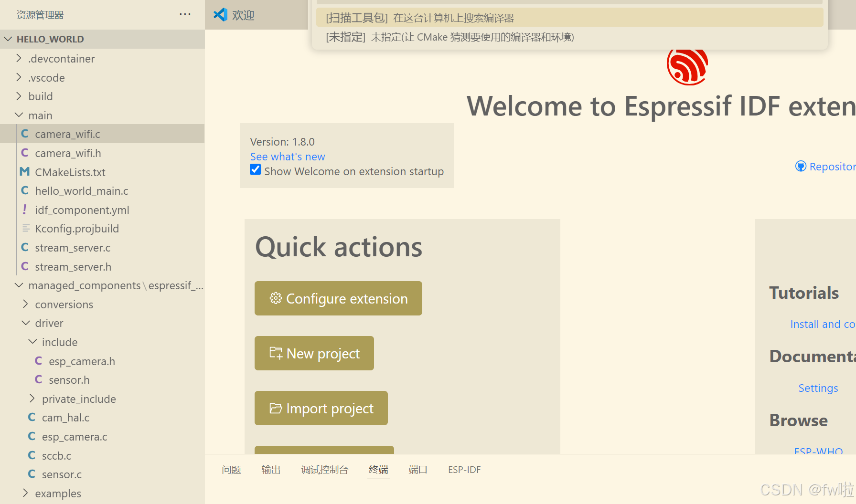Click the C icon of stream_server.c
This screenshot has height=504, width=856.
pyautogui.click(x=25, y=247)
